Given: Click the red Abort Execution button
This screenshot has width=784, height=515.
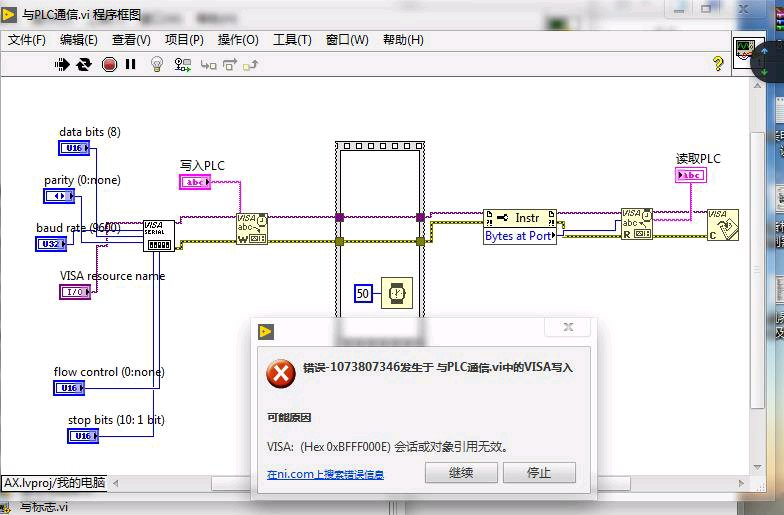Looking at the screenshot, I should tap(109, 64).
